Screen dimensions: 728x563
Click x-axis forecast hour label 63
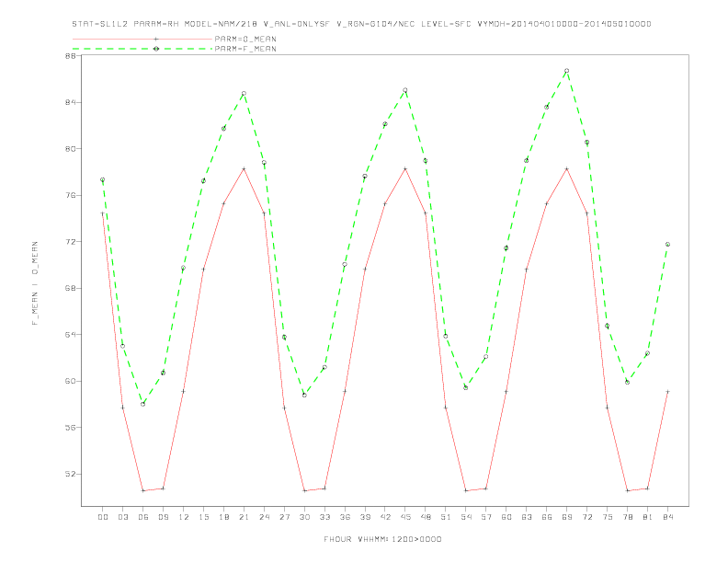click(527, 517)
